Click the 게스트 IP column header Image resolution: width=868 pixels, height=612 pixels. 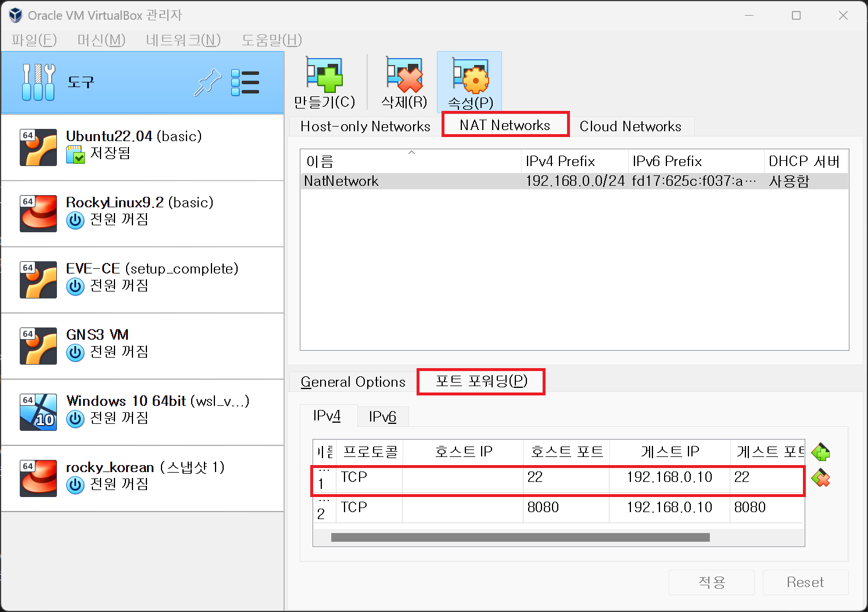[670, 452]
